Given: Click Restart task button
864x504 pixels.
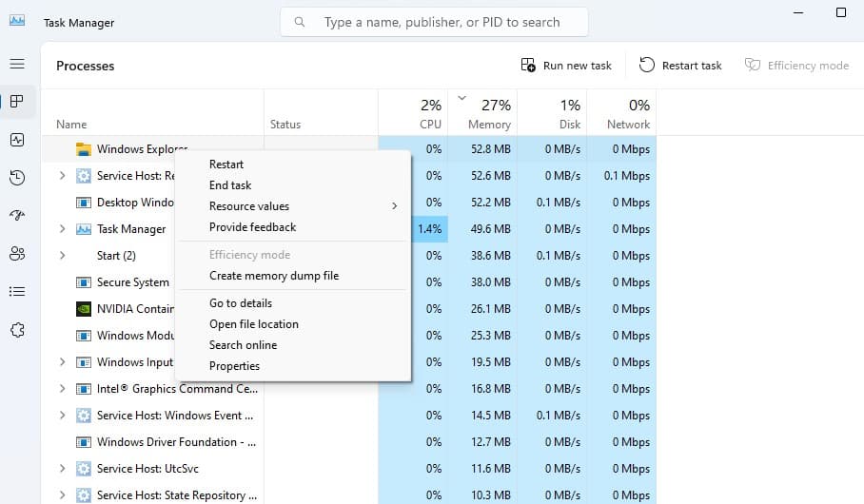Looking at the screenshot, I should tap(680, 66).
